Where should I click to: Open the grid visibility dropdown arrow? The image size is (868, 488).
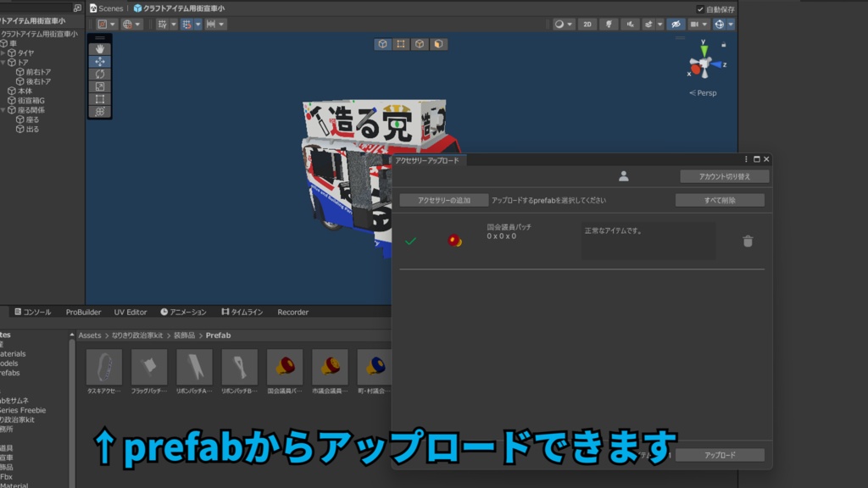173,25
